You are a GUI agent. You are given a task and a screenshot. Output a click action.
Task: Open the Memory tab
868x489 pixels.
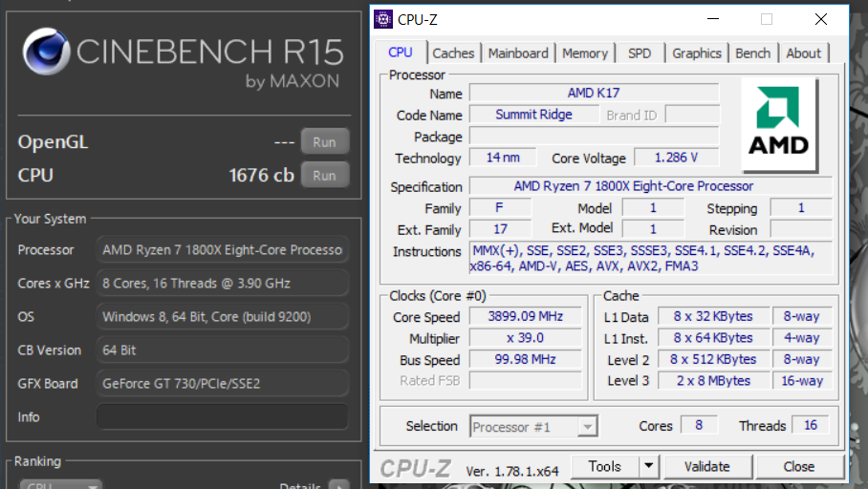[585, 53]
